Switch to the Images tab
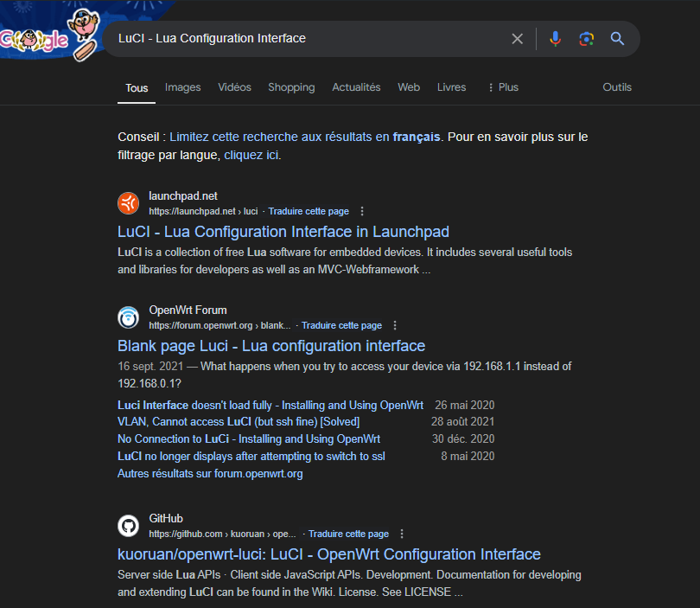Viewport: 700px width, 608px height. point(182,87)
